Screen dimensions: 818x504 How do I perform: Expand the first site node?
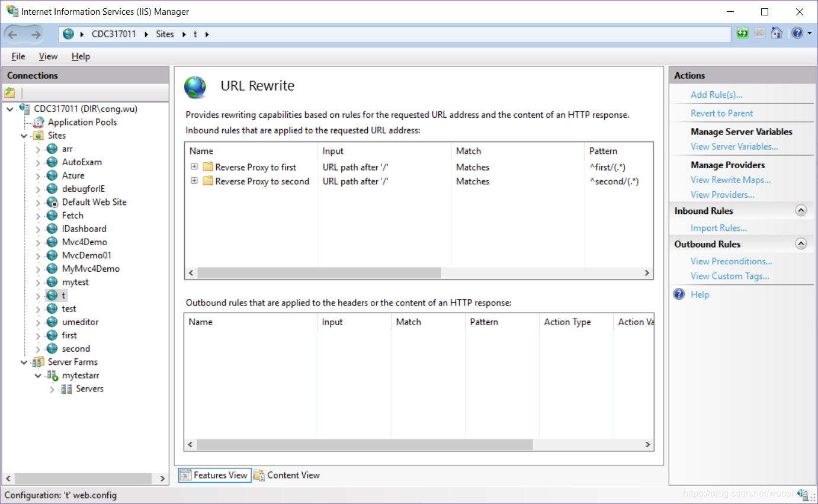[x=39, y=336]
